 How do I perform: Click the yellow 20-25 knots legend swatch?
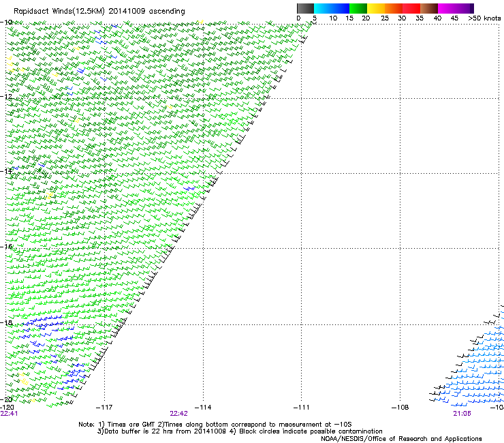point(376,8)
